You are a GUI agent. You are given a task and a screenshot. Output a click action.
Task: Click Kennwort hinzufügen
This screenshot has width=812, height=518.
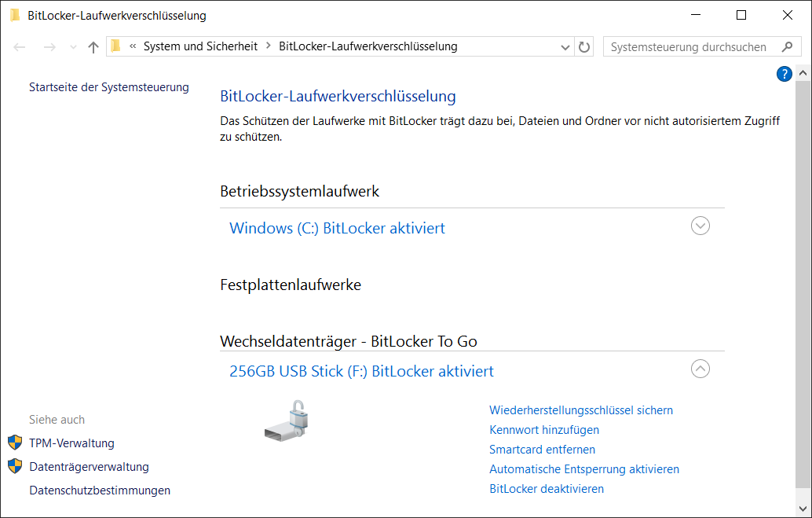point(544,430)
